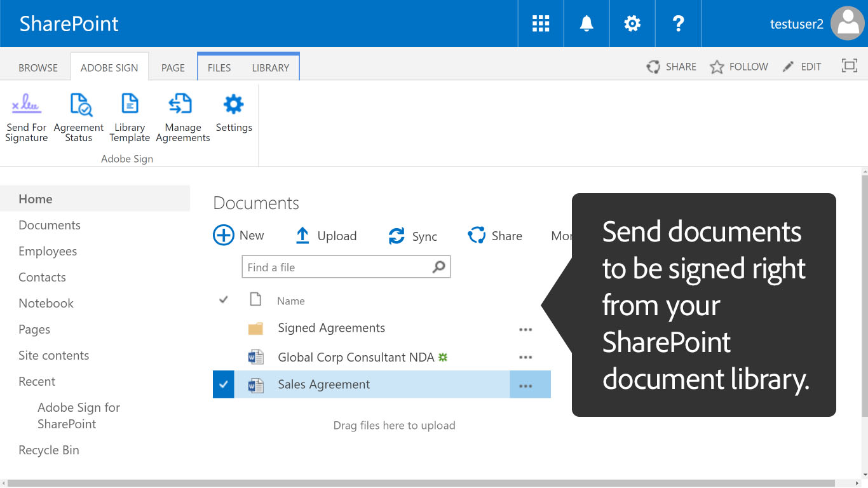Screen dimensions: 868x488
Task: Click Word icon for Sales Agreement
Action: (x=255, y=385)
